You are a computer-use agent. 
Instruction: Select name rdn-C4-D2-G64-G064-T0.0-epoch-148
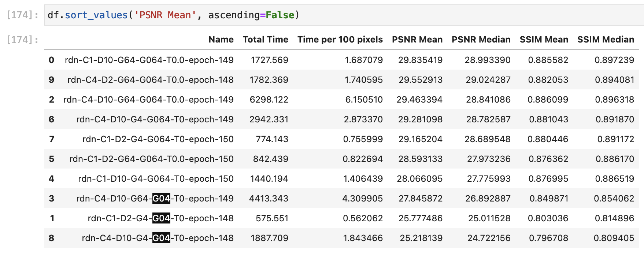pyautogui.click(x=151, y=80)
